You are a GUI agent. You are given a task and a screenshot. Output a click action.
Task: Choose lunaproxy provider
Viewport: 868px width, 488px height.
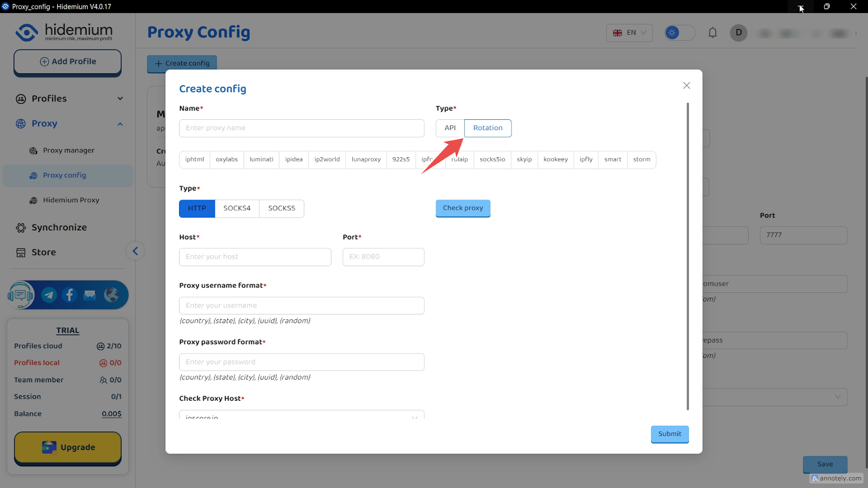point(366,159)
